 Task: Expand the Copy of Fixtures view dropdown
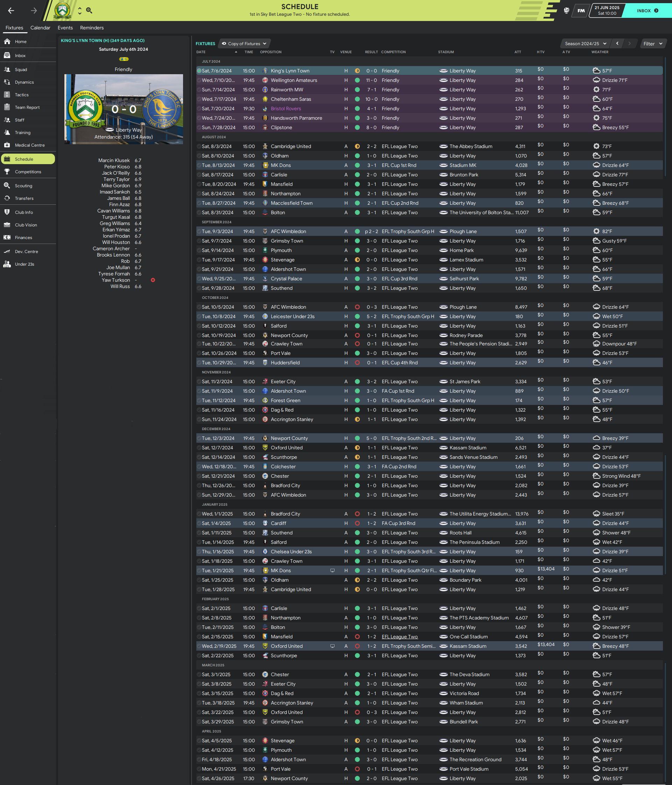[244, 43]
